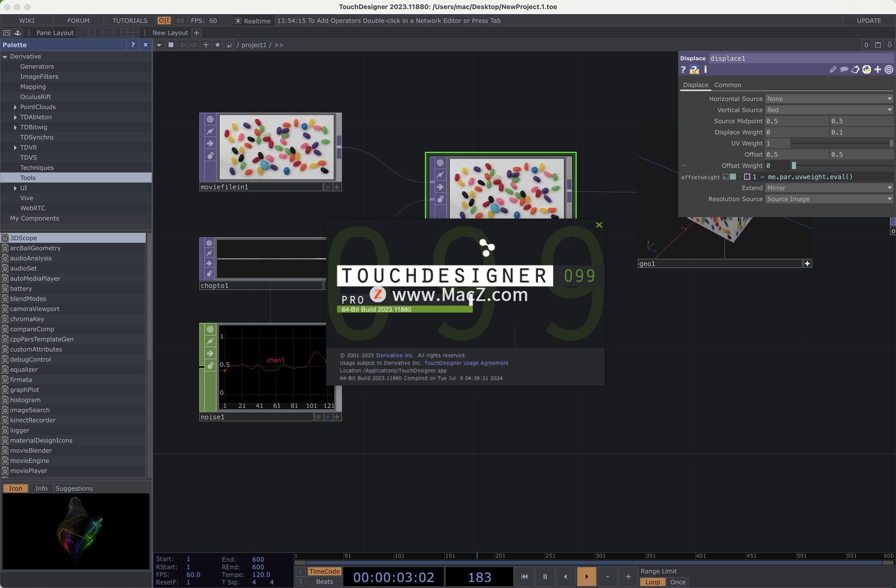
Task: Toggle the O|I power button
Action: (164, 21)
